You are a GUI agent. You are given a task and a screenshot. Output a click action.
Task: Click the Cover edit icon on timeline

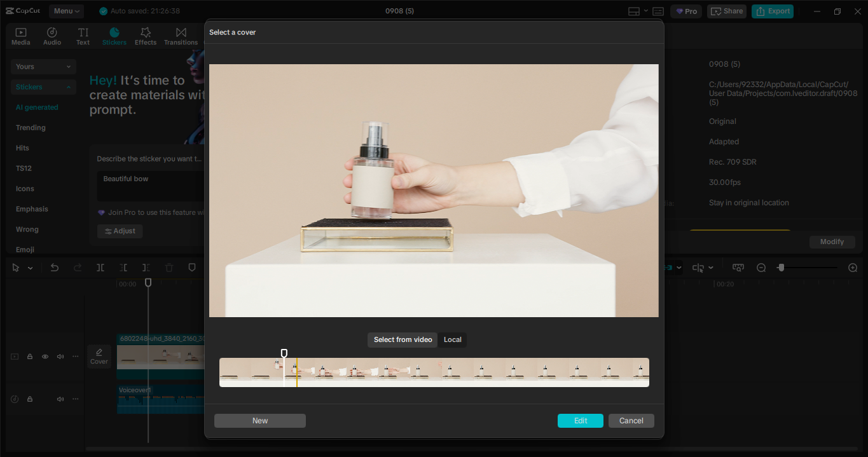pyautogui.click(x=99, y=356)
